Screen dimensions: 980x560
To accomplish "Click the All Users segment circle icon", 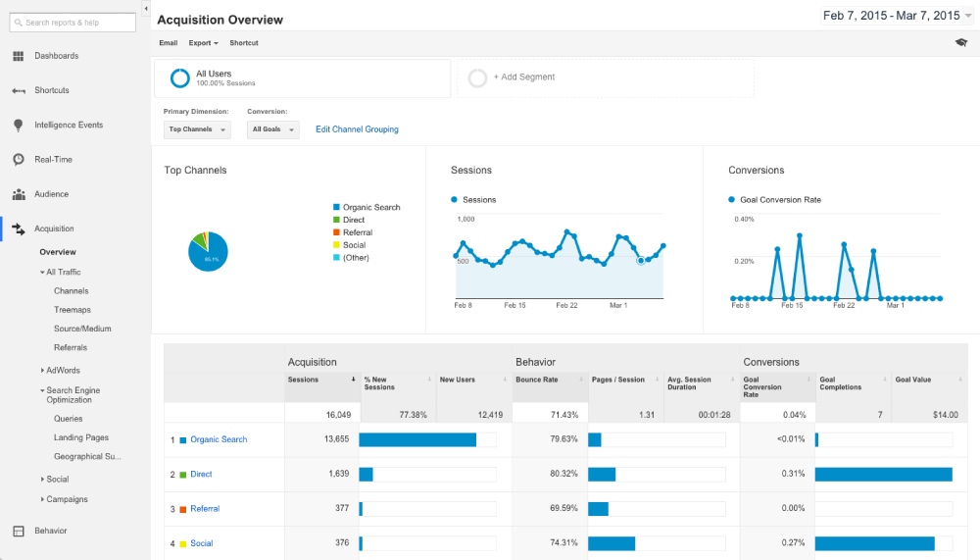I will [x=180, y=78].
